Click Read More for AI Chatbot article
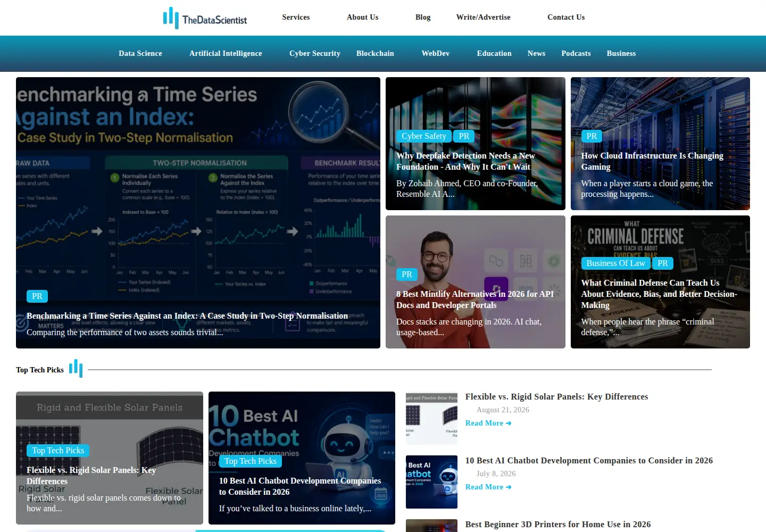This screenshot has height=532, width=766. [x=488, y=487]
